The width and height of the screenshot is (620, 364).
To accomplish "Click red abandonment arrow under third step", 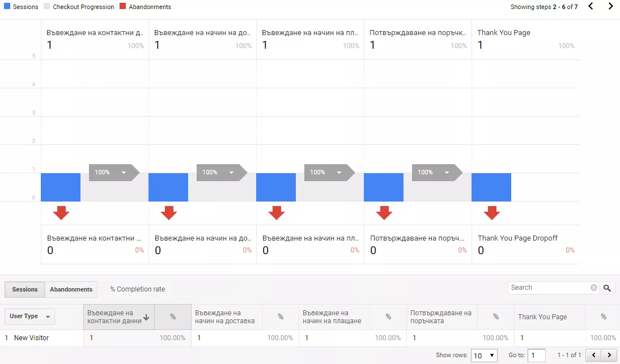I will [277, 213].
